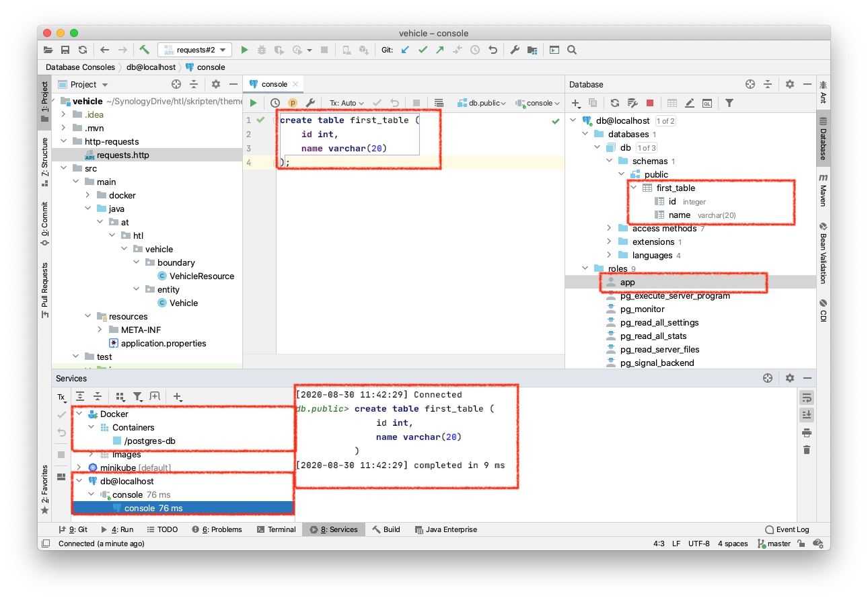Save all with the floppy disk icon
Screen dimensions: 868x600
point(65,50)
